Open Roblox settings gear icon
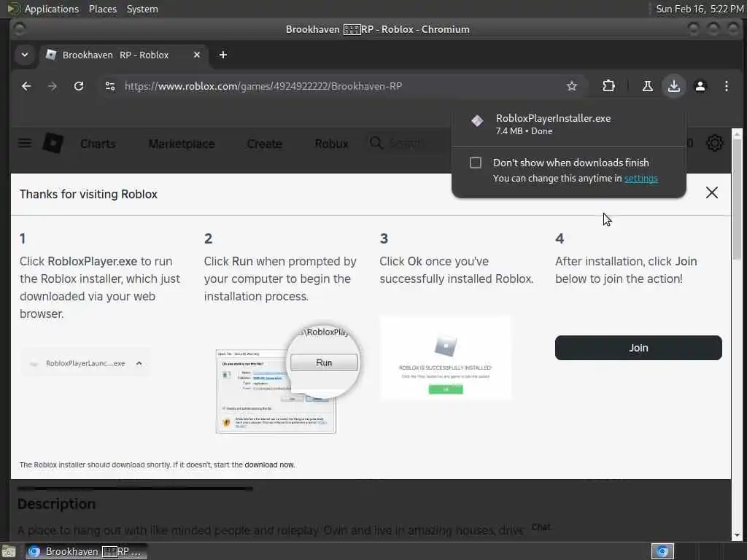Image resolution: width=747 pixels, height=560 pixels. pyautogui.click(x=714, y=143)
